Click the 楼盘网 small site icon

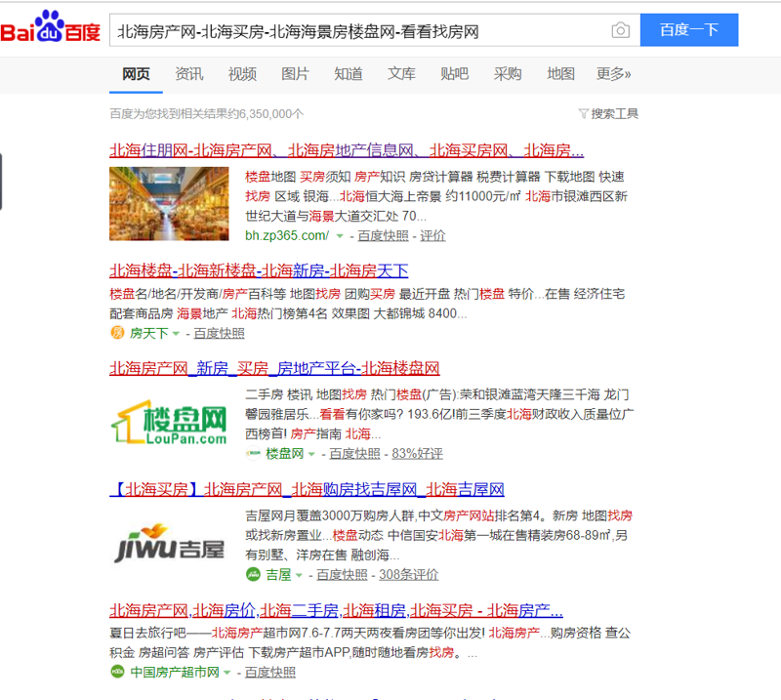click(x=253, y=453)
